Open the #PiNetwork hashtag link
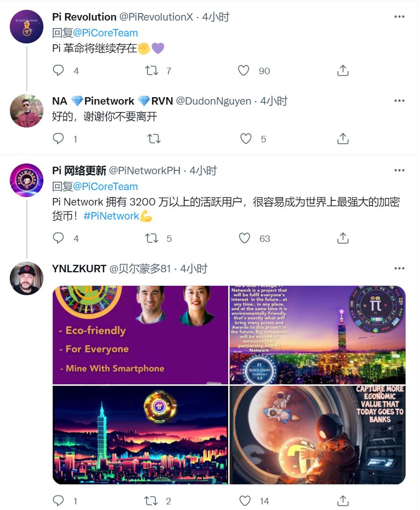Image resolution: width=420 pixels, height=510 pixels. tap(112, 216)
